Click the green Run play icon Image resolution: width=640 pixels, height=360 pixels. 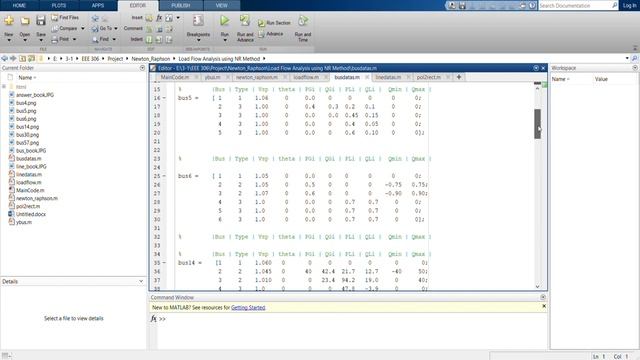point(224,20)
